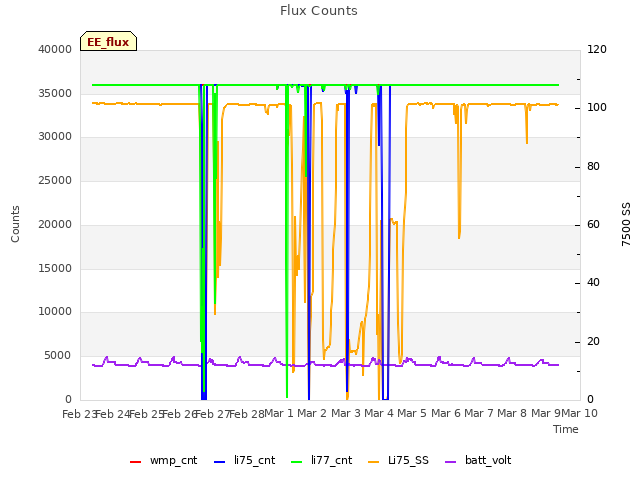Click the Feb 25 date tick

[147, 414]
